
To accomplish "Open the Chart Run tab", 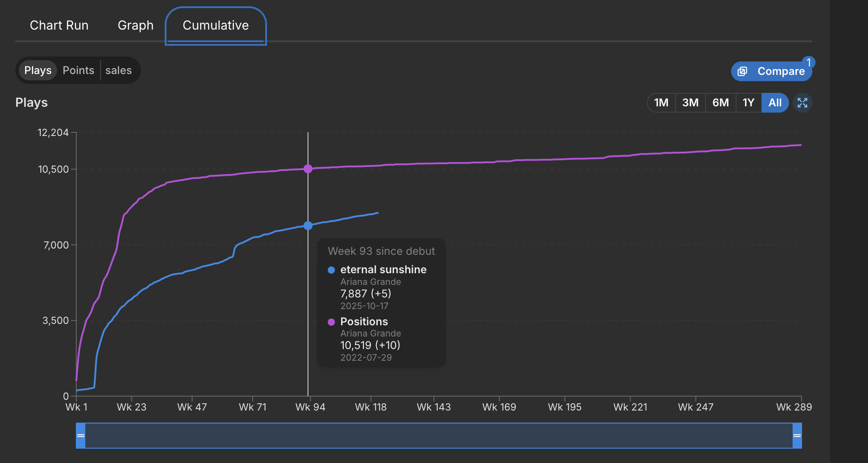I will (59, 25).
